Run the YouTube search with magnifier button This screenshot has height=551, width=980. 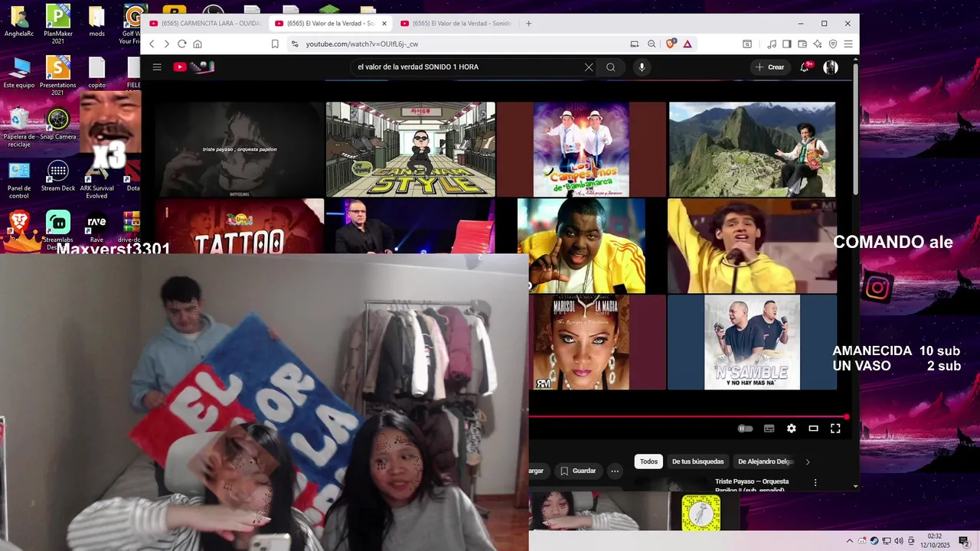coord(610,67)
